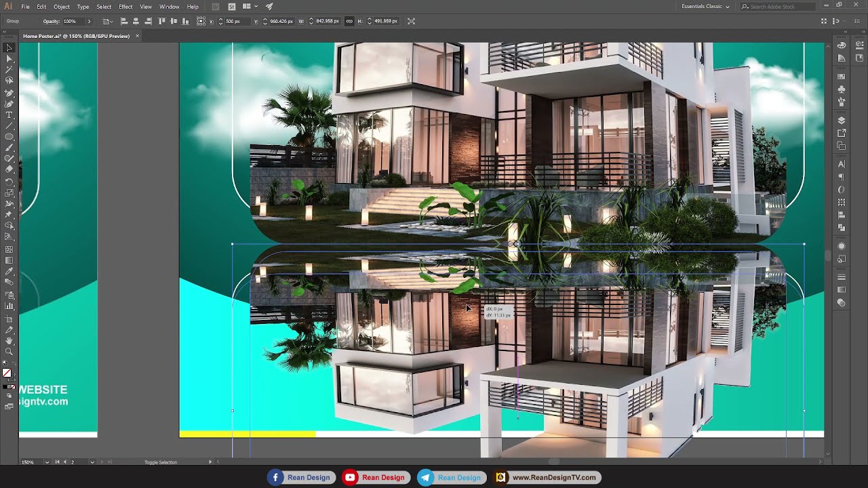The width and height of the screenshot is (868, 488).
Task: Open the Transparency panel icon
Action: pos(842,303)
